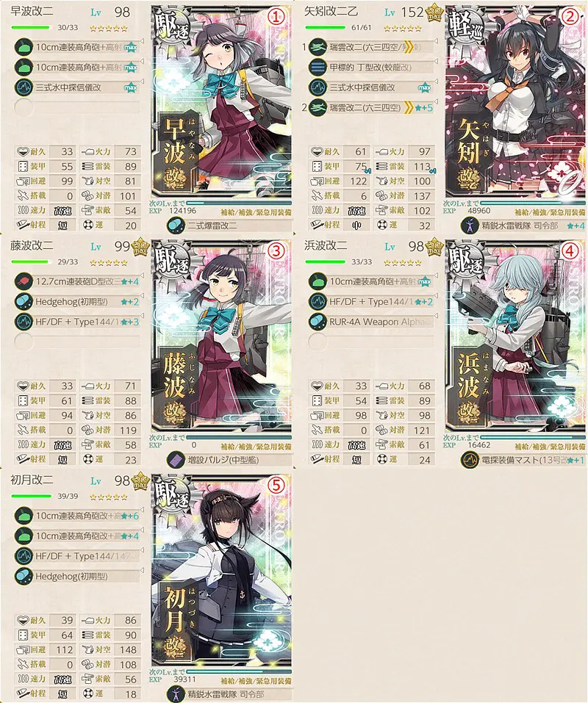The width and height of the screenshot is (588, 703).
Task: Click Hayanami's green HP bar showing 30/33
Action: tap(32, 28)
